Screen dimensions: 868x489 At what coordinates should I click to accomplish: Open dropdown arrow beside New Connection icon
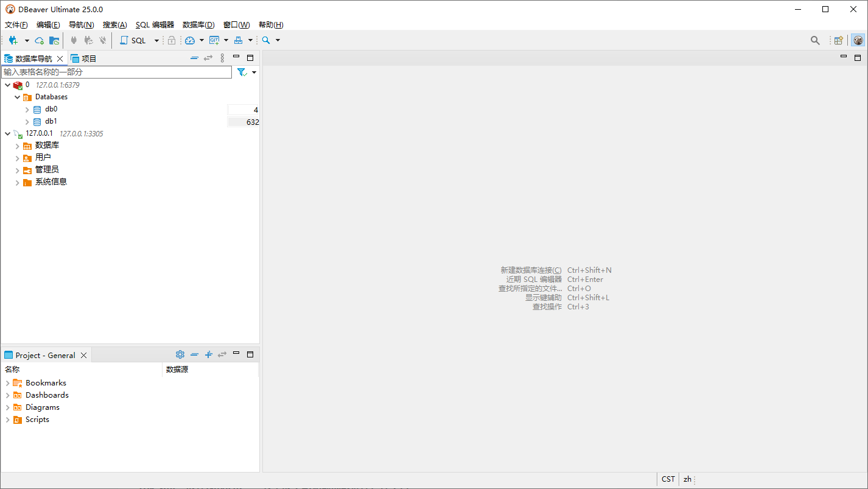coord(27,40)
